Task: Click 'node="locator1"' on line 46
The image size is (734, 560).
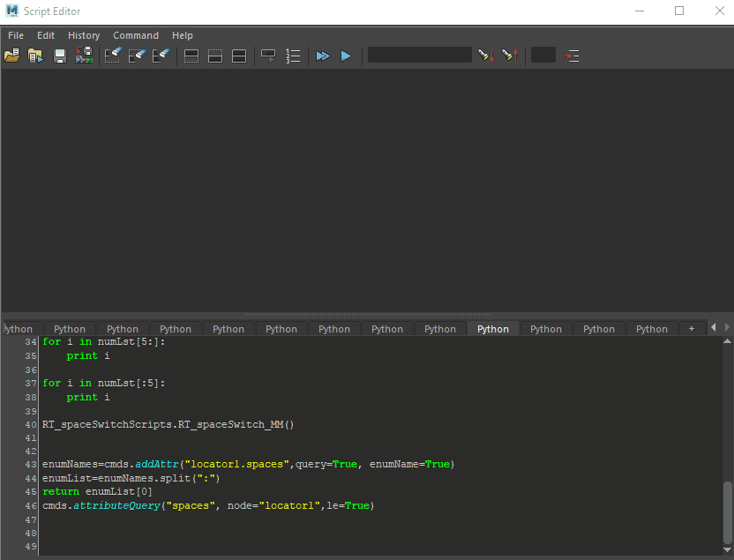Action: coord(273,505)
